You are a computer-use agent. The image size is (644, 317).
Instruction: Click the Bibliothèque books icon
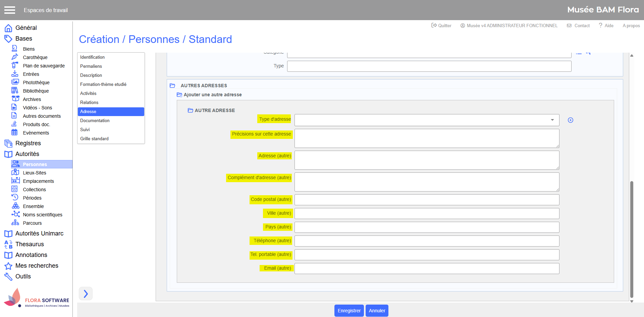(x=15, y=91)
